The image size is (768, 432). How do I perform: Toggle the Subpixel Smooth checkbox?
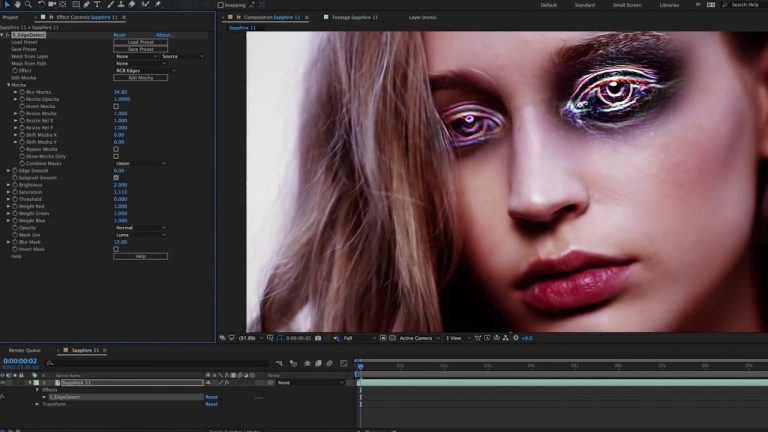(116, 178)
